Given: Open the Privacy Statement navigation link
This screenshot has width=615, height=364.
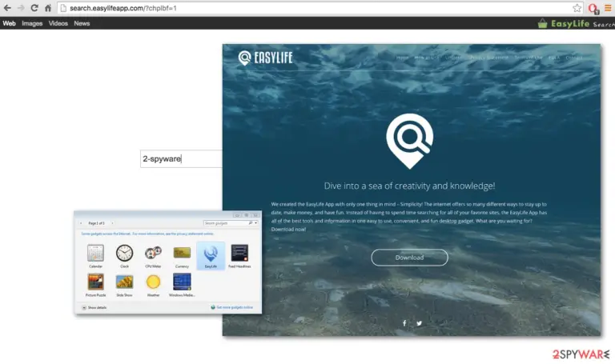Looking at the screenshot, I should coord(489,58).
